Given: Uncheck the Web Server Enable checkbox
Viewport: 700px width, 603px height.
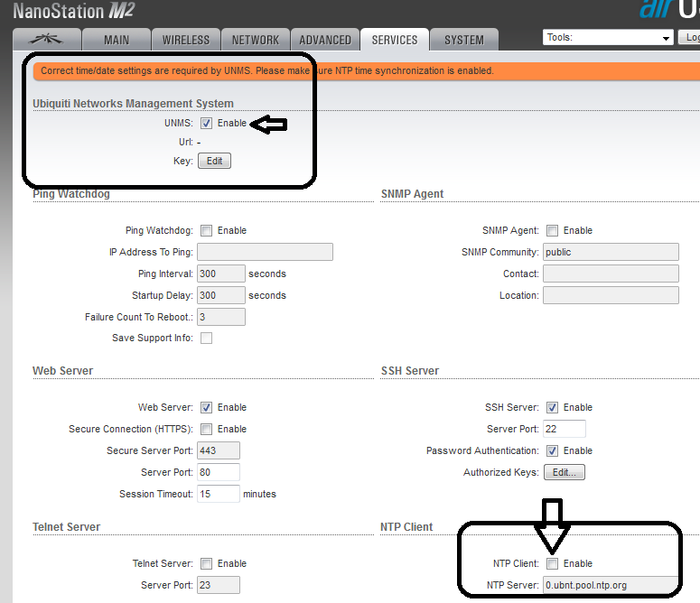Looking at the screenshot, I should click(x=207, y=407).
